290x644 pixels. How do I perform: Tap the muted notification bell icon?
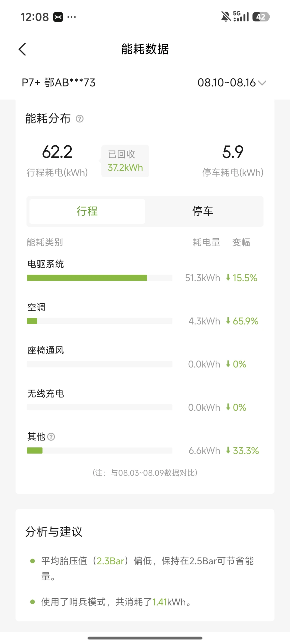coord(226,17)
